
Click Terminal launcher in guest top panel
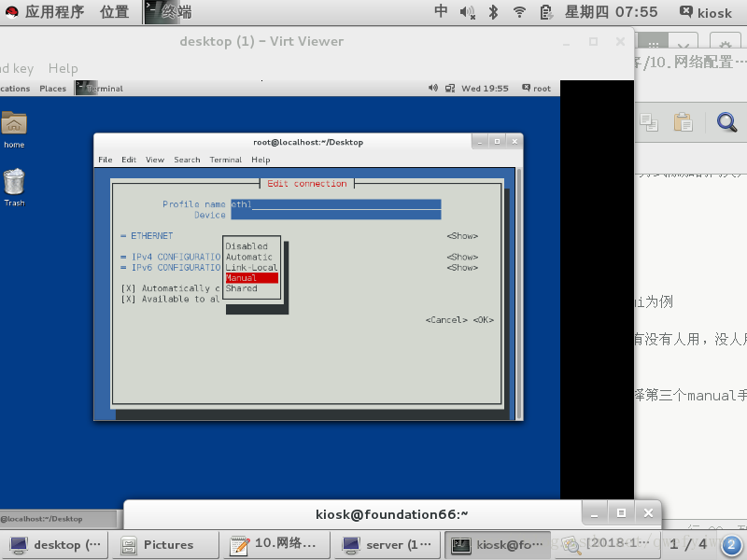click(99, 88)
